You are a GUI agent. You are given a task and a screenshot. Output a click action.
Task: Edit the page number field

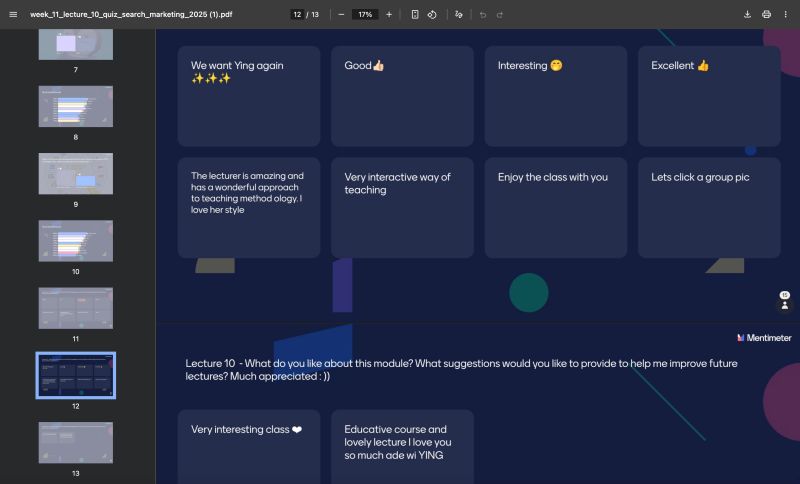[x=297, y=14]
